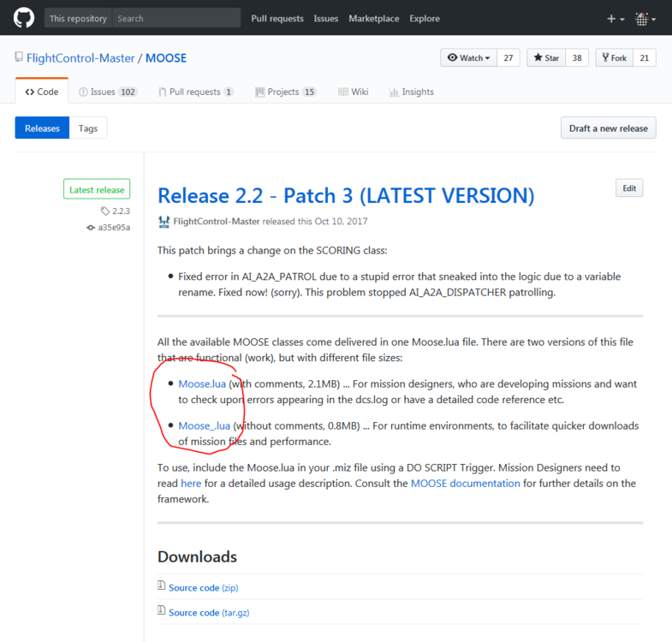Open the user avatar menu
The height and width of the screenshot is (642, 672).
click(645, 19)
